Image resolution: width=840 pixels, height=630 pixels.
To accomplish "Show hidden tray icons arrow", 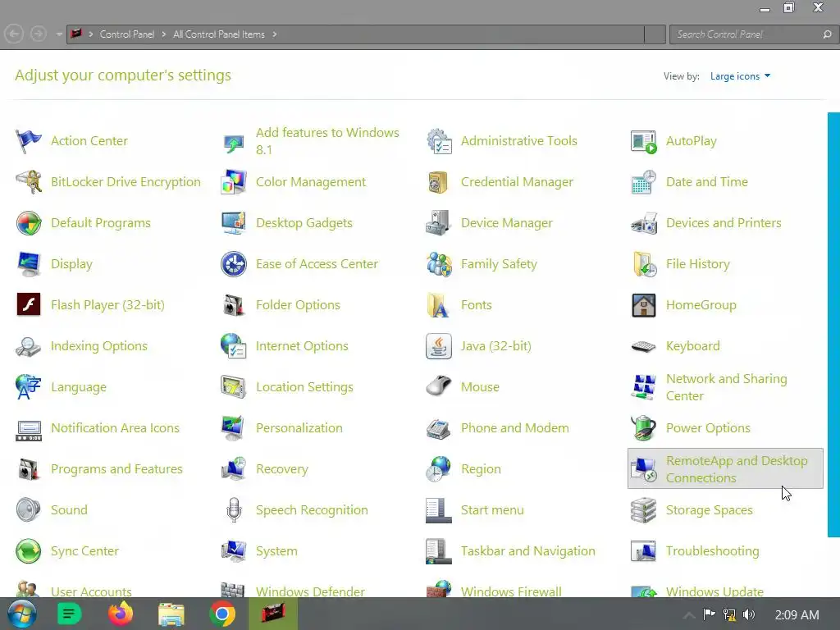I will [689, 615].
